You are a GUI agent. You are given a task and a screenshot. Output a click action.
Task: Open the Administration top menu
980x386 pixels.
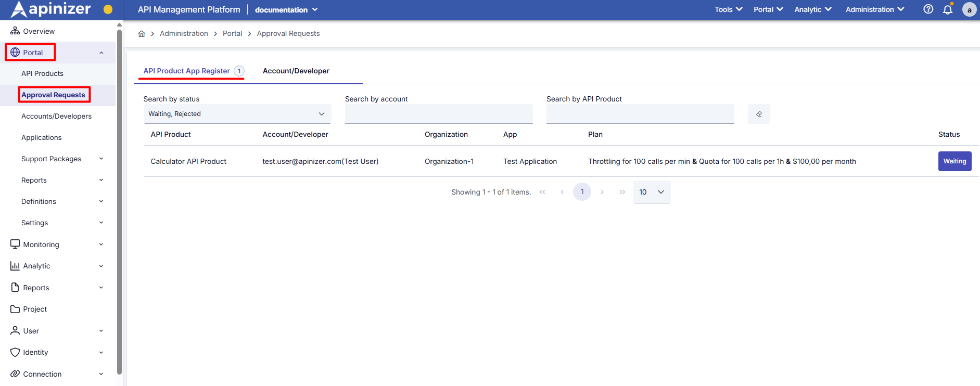coord(874,9)
